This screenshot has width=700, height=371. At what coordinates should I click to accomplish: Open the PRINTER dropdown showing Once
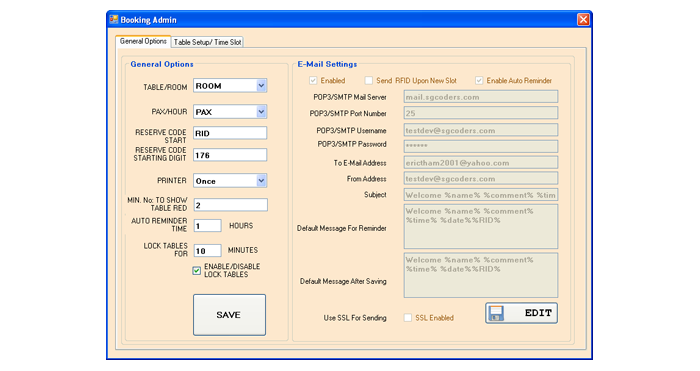[230, 181]
